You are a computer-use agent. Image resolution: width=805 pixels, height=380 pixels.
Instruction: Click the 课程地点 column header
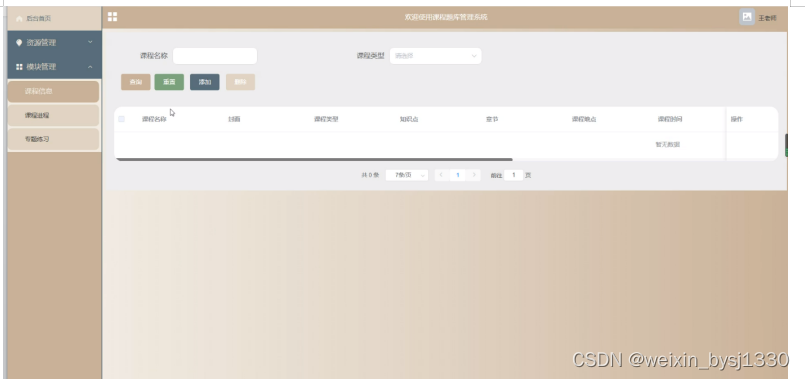click(584, 119)
